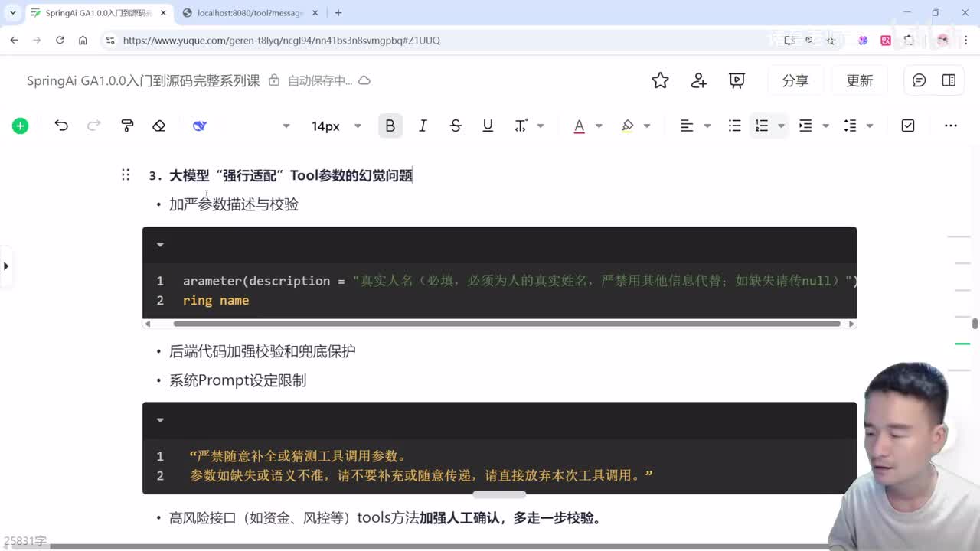
Task: Toggle numbered list formatting
Action: [x=762, y=126]
